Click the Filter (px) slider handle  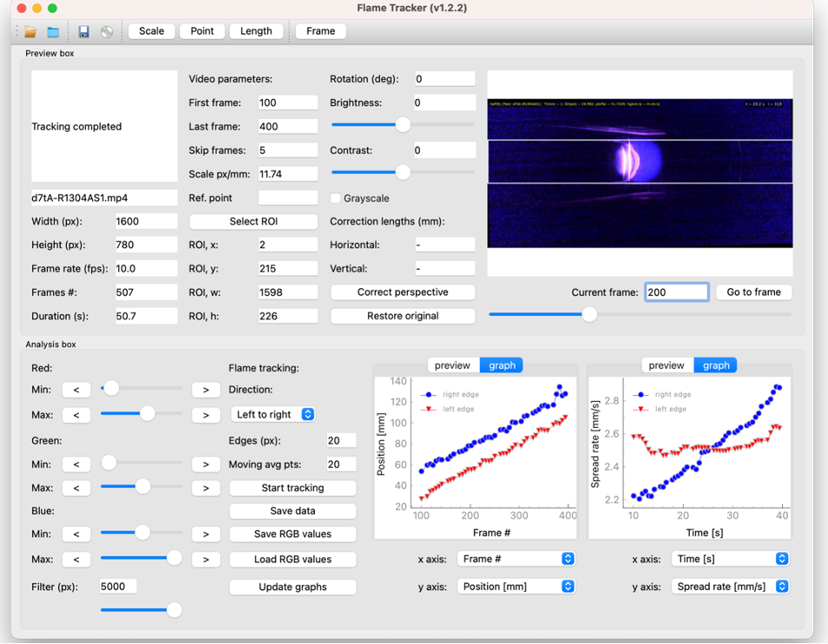coord(174,610)
